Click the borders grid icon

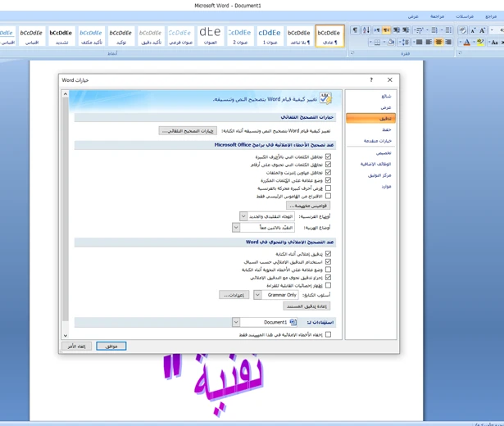pos(377,42)
